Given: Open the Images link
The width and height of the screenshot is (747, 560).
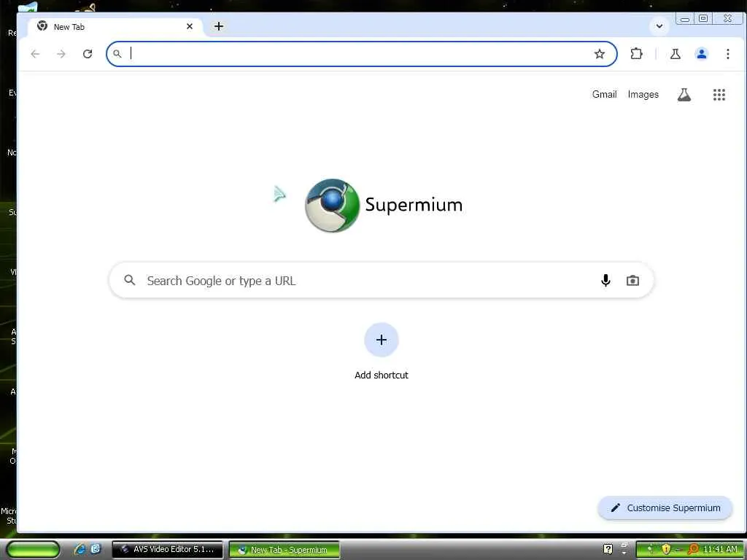Looking at the screenshot, I should coord(643,94).
